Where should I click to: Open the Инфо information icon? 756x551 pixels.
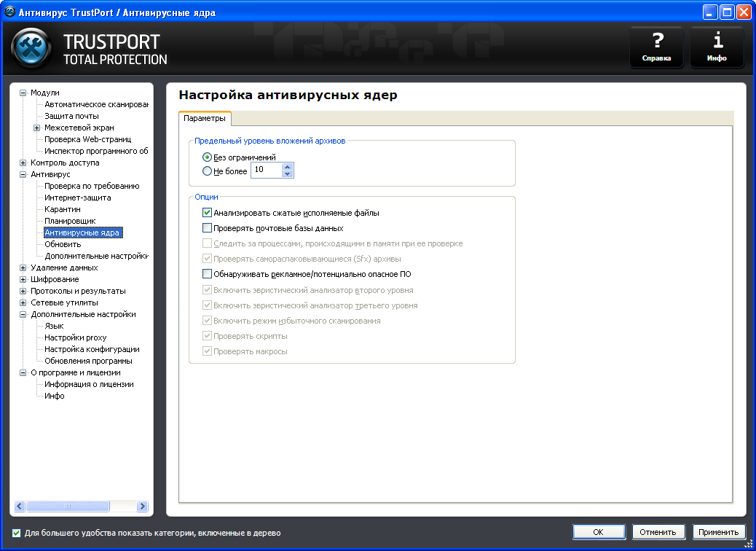717,47
